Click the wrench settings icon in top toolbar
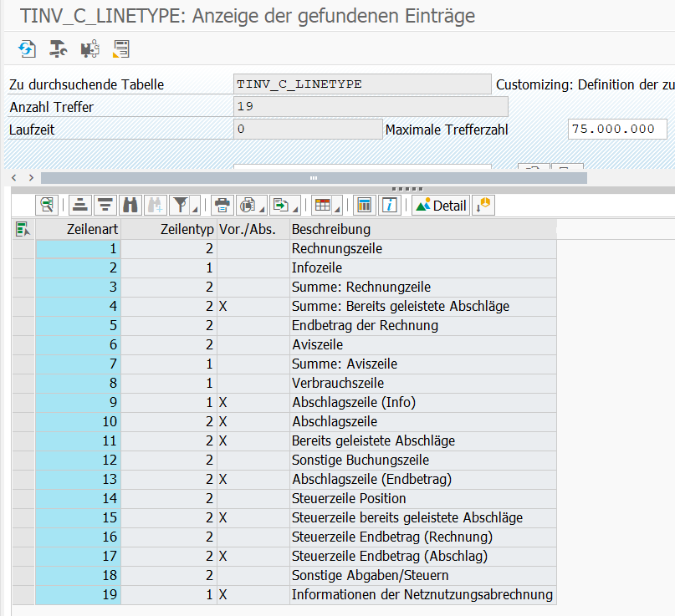 tap(58, 49)
